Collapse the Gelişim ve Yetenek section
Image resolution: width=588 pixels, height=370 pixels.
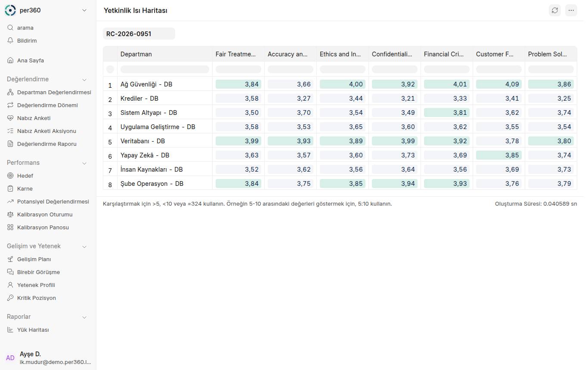point(84,247)
